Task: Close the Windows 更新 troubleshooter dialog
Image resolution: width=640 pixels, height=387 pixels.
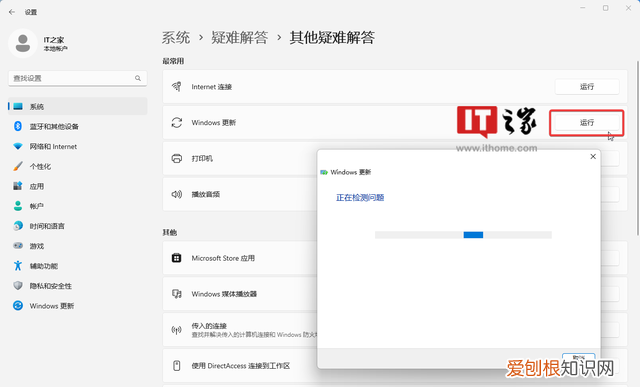Action: click(593, 157)
